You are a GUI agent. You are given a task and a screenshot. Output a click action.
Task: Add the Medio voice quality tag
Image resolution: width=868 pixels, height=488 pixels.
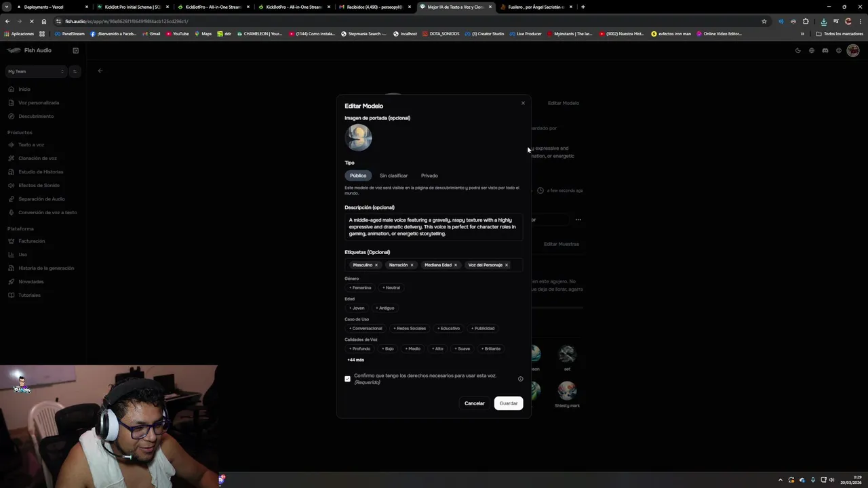click(413, 348)
